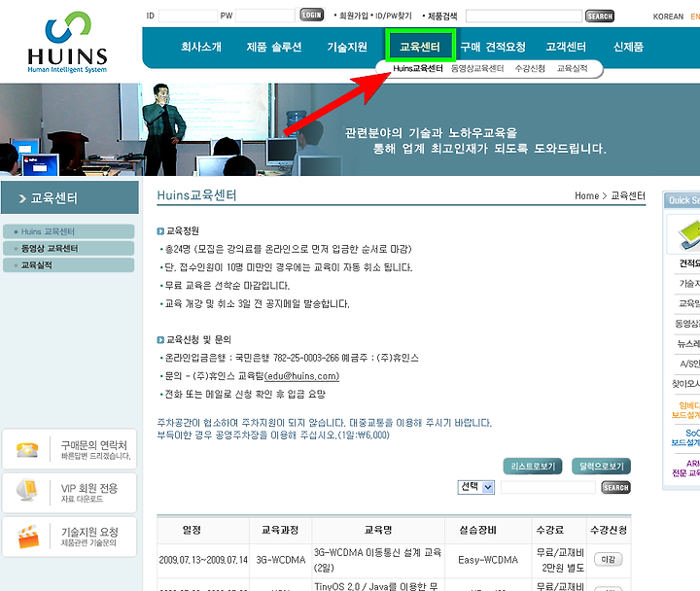Click the LOGIN button
700x591 pixels.
312,15
